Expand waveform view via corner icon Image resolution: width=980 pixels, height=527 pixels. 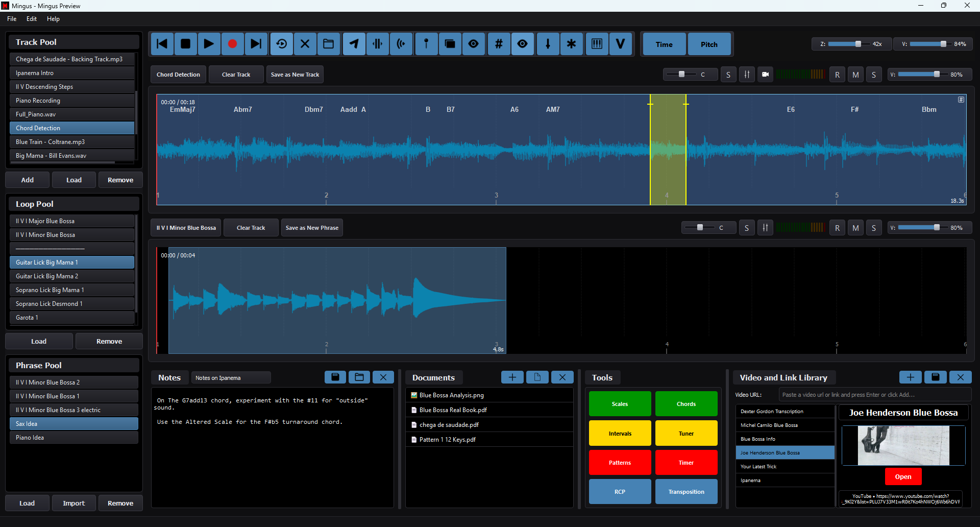point(961,100)
